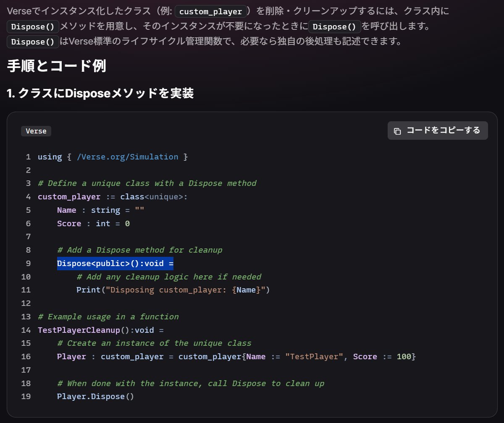
Task: Click the "TestPlayer" string on line 16
Action: pyautogui.click(x=314, y=357)
